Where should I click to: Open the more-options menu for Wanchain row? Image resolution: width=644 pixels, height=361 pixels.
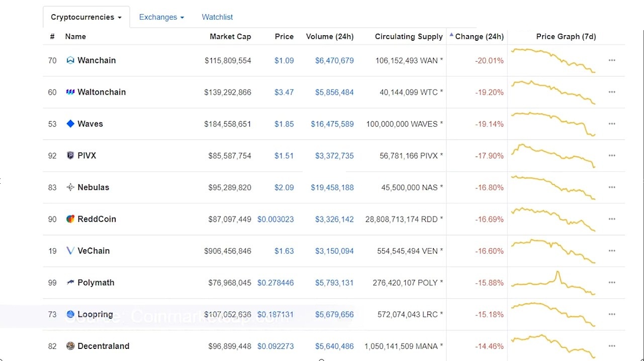[612, 60]
